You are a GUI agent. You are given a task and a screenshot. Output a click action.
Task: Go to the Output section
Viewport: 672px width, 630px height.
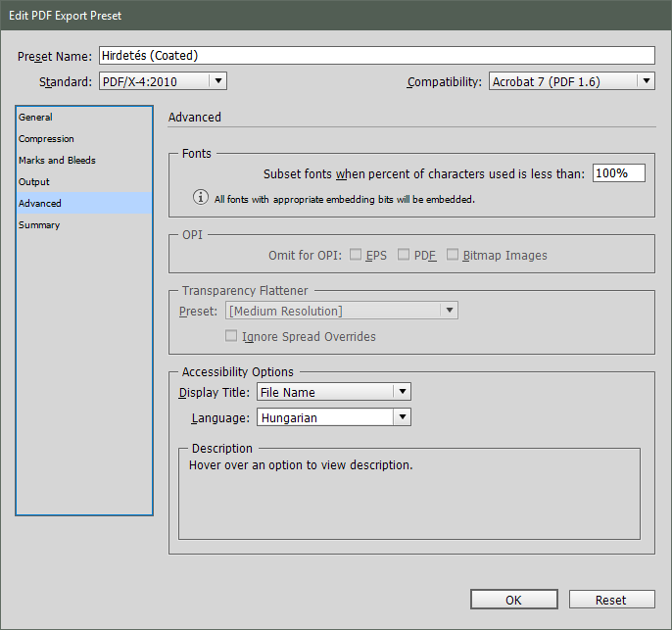(x=34, y=182)
